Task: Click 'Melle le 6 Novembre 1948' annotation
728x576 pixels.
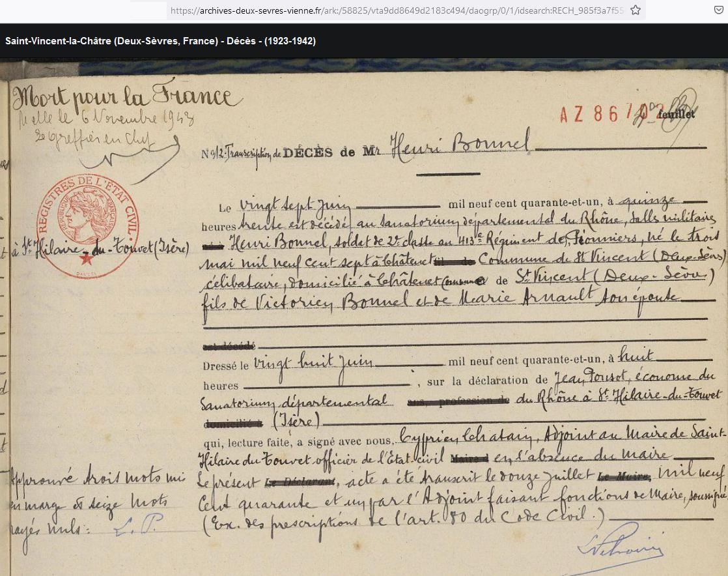Action: click(106, 119)
